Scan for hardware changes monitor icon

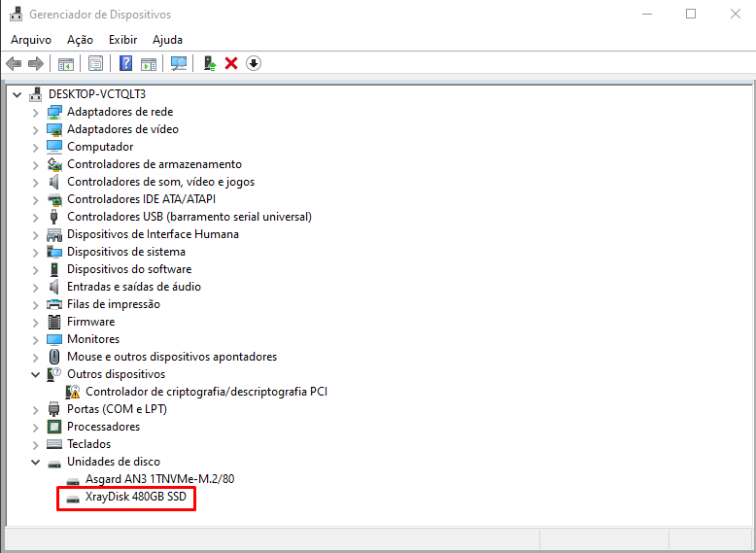pyautogui.click(x=179, y=63)
